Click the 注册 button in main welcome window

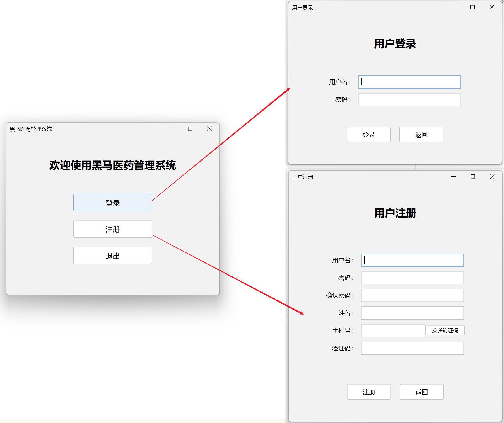(112, 229)
